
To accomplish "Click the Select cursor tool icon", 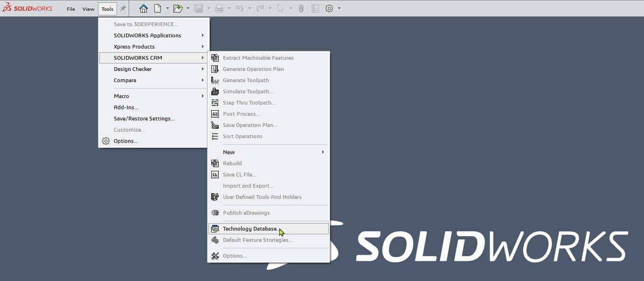I will 281,8.
